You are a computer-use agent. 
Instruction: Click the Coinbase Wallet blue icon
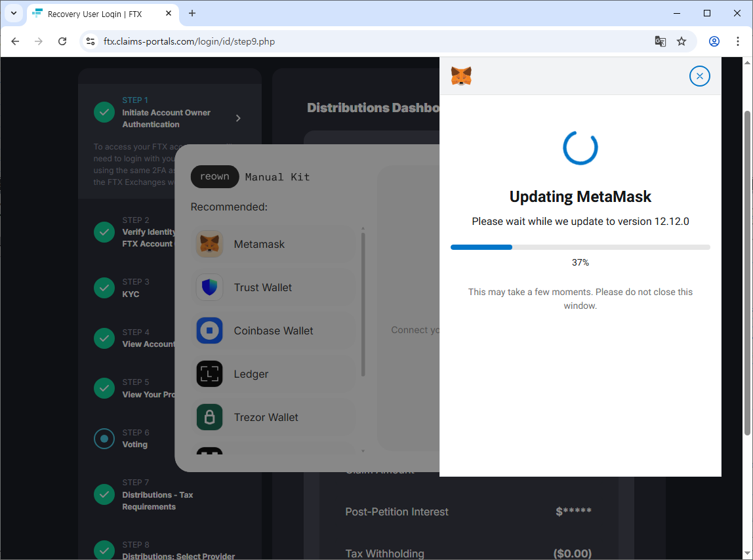point(209,330)
